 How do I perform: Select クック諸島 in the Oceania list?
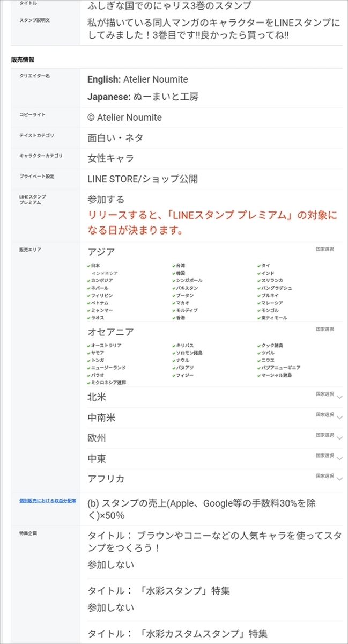[271, 346]
